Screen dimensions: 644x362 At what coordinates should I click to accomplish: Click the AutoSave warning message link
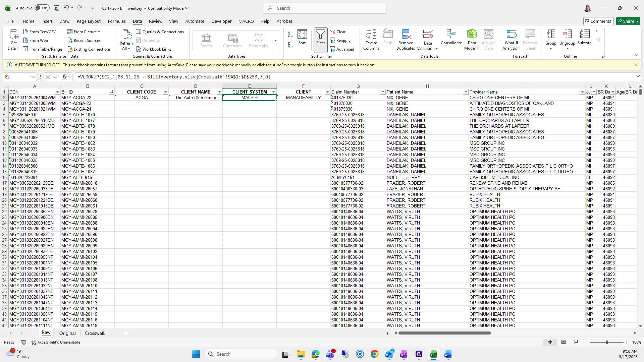click(x=219, y=65)
